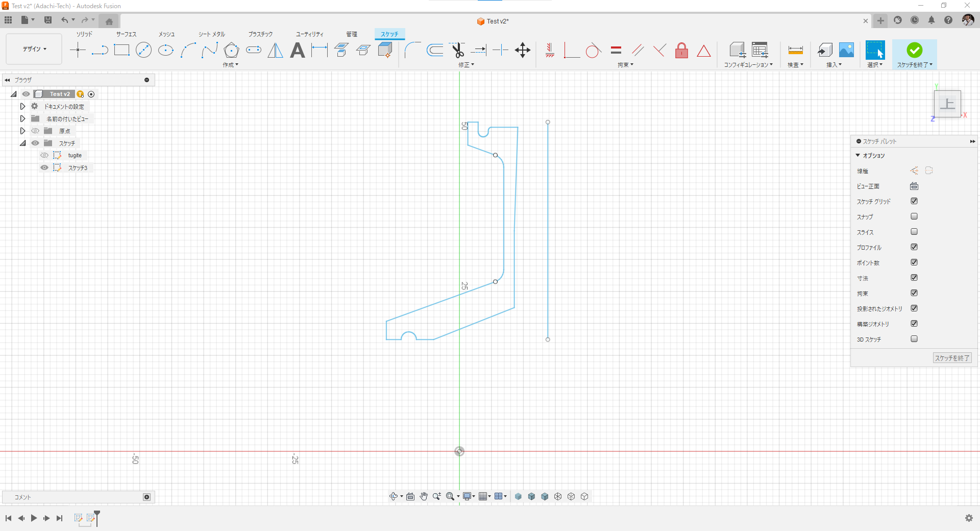This screenshot has height=531, width=980.
Task: Select the Spline sketch tool
Action: coord(210,50)
